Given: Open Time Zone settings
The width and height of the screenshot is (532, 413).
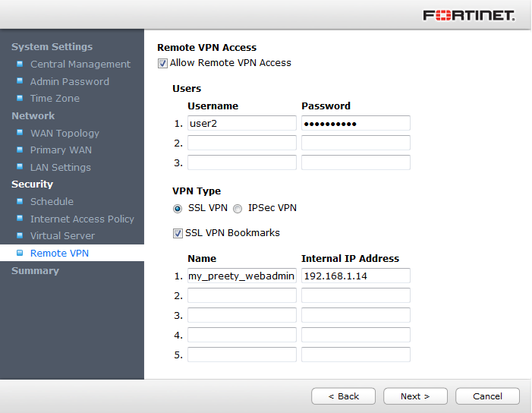Looking at the screenshot, I should [x=55, y=99].
